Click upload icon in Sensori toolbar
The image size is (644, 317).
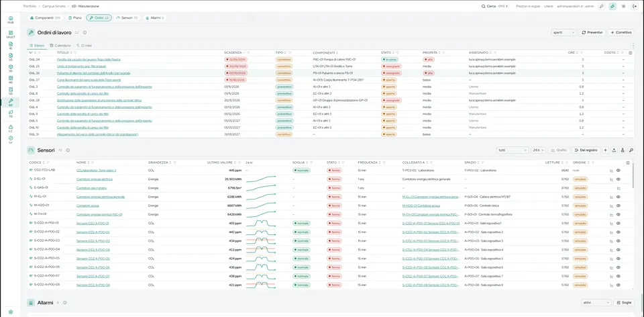pos(614,150)
